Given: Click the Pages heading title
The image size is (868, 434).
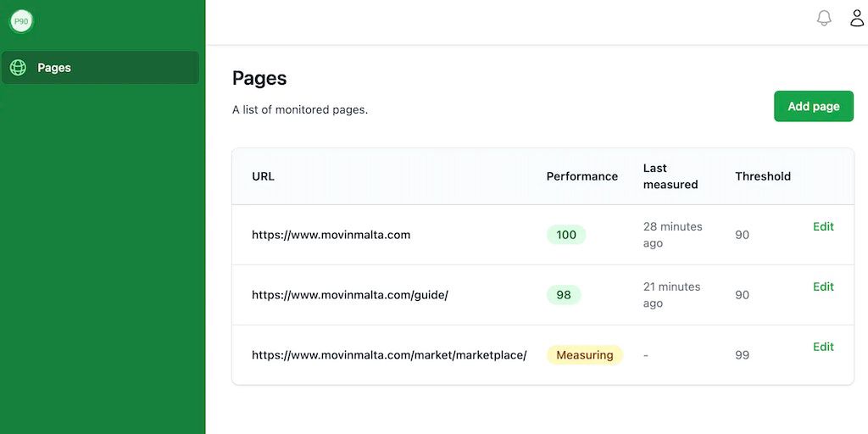Looking at the screenshot, I should coord(259,78).
